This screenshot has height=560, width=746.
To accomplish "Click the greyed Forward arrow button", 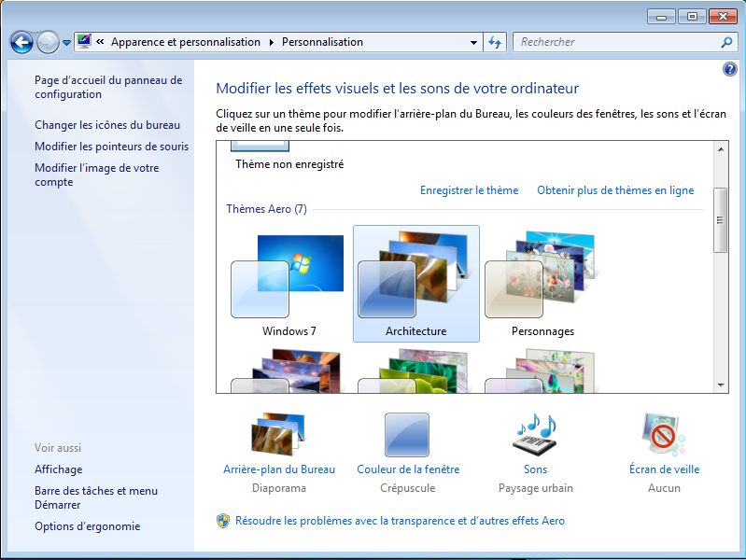I will [x=48, y=42].
